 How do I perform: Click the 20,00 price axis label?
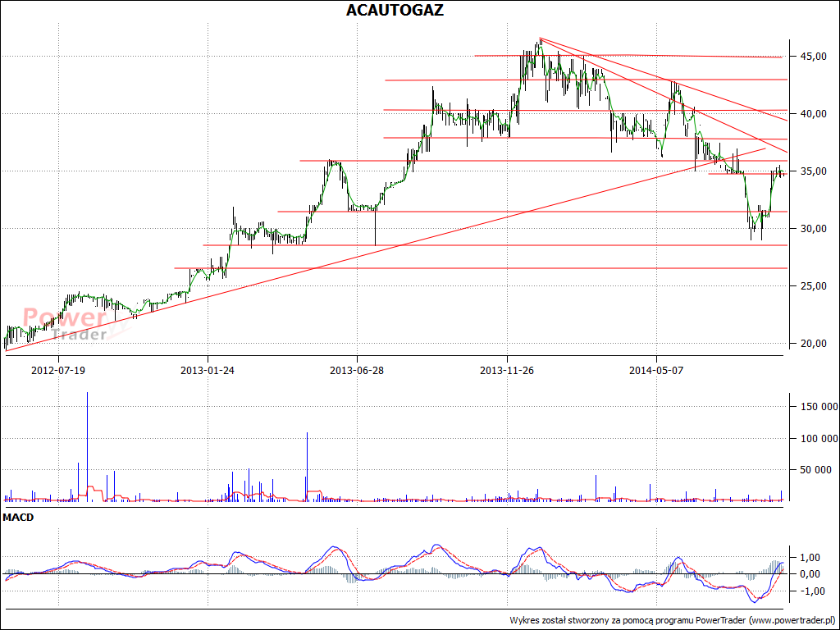812,344
